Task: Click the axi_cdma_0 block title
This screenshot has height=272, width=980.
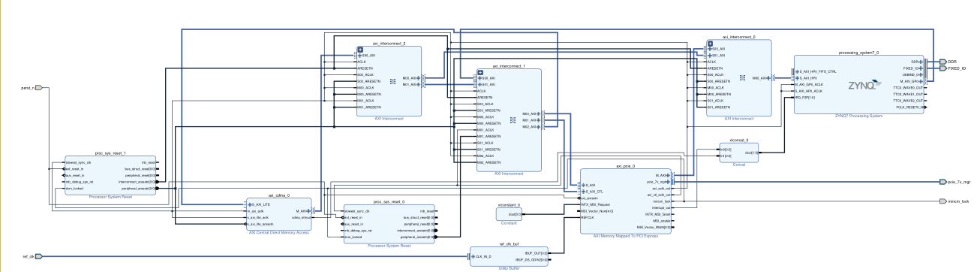Action: 278,195
